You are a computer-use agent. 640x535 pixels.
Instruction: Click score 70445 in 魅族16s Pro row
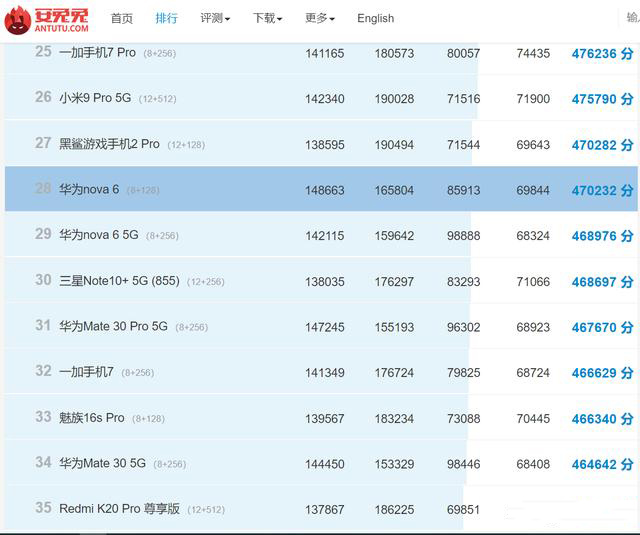click(533, 419)
